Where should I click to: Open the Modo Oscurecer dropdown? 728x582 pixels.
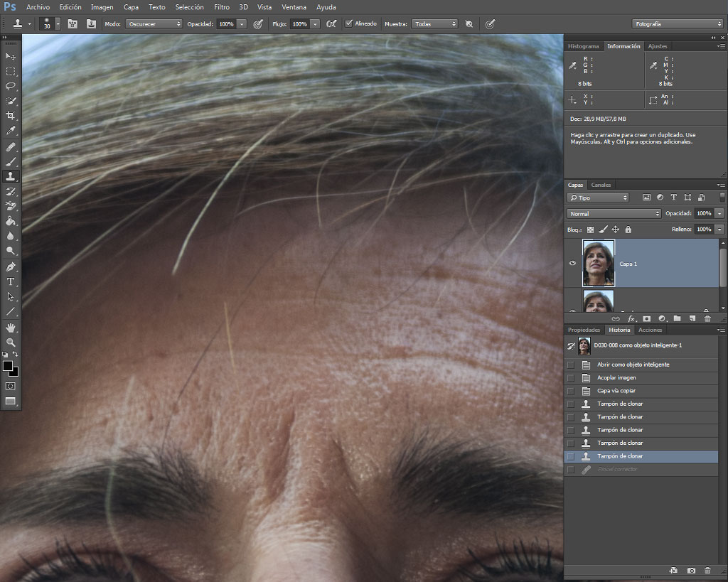pos(154,23)
